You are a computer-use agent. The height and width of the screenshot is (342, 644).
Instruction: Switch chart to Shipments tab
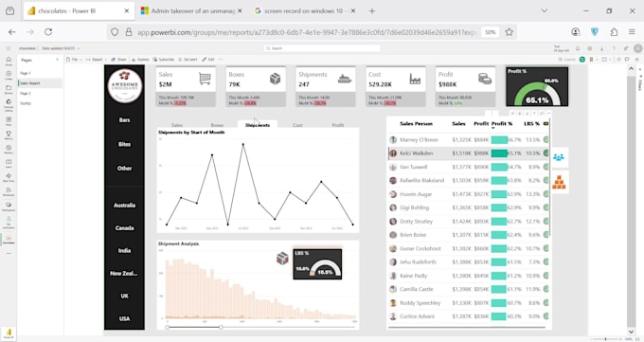[258, 125]
